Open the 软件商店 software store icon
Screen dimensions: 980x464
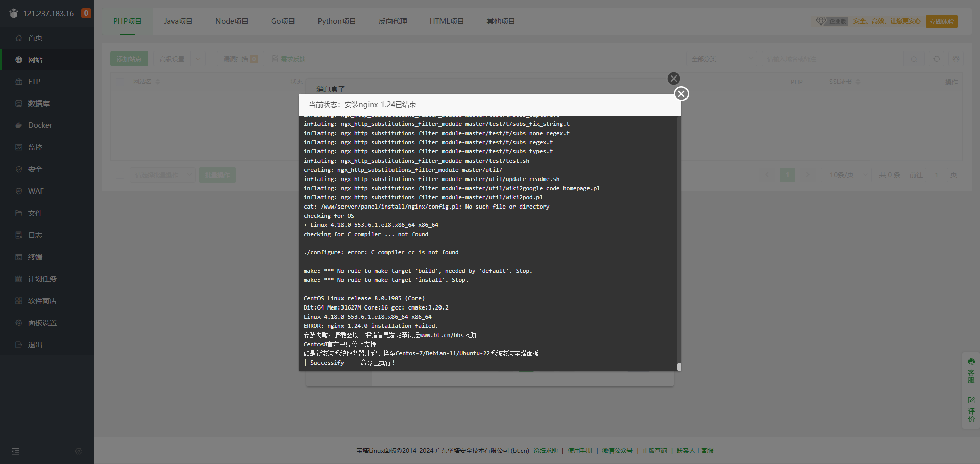pos(19,301)
